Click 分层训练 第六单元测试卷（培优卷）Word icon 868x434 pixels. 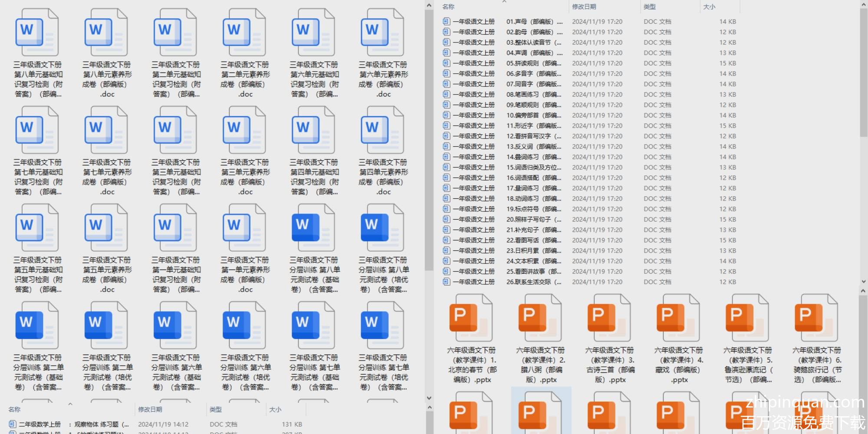pyautogui.click(x=244, y=325)
